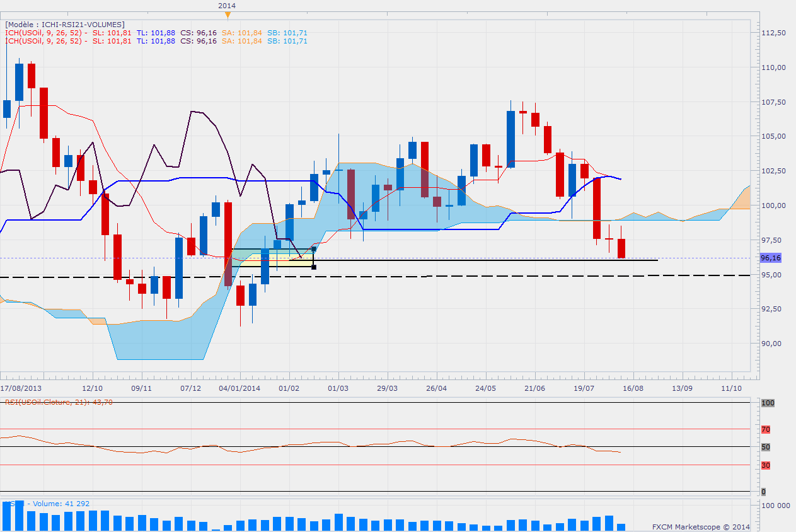
Task: Click the orange 2014 year marker triangle
Action: [x=228, y=14]
